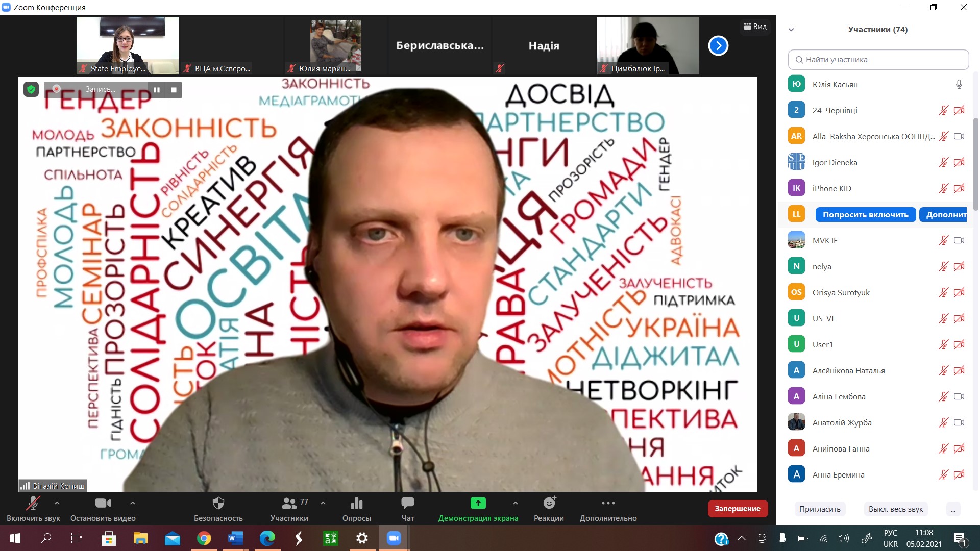Viewport: 980px width, 551px height.
Task: Click camera icon for MVK IF
Action: (x=959, y=241)
